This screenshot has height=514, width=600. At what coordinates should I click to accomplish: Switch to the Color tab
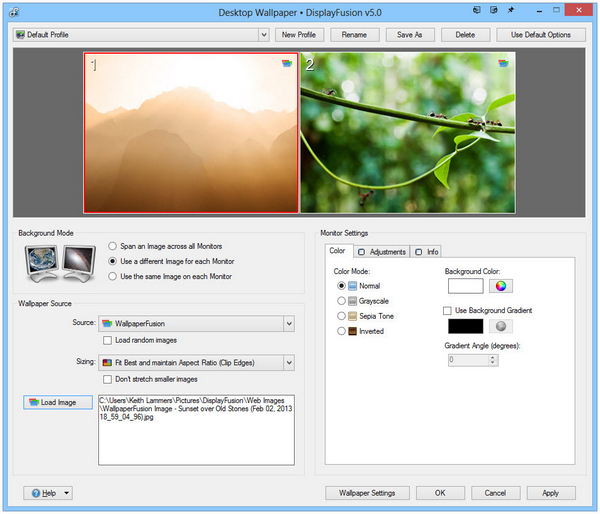pyautogui.click(x=337, y=251)
